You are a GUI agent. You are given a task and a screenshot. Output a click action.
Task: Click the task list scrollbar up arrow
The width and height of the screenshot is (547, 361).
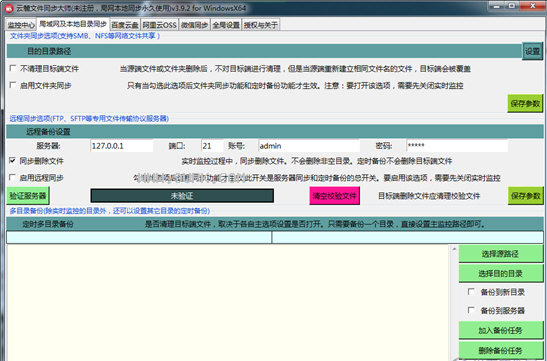(454, 249)
